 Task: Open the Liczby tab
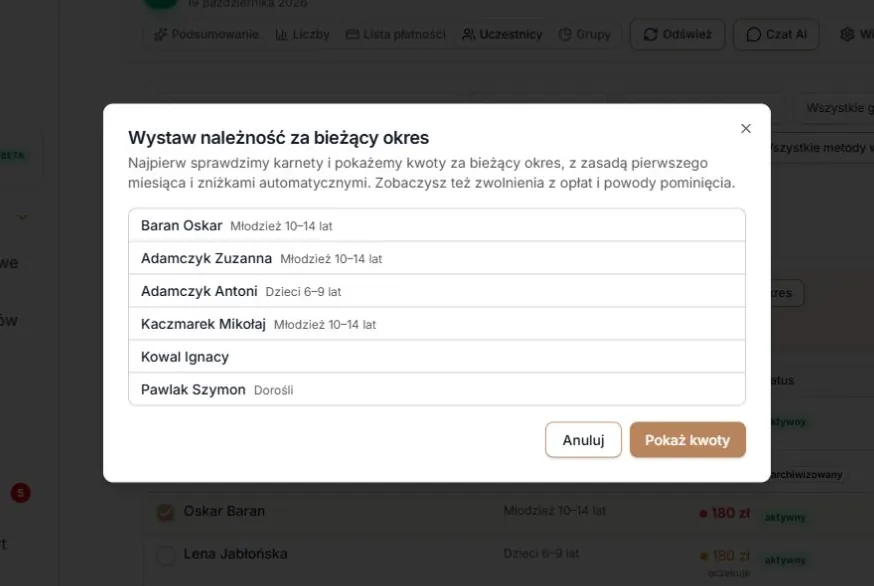click(x=303, y=35)
